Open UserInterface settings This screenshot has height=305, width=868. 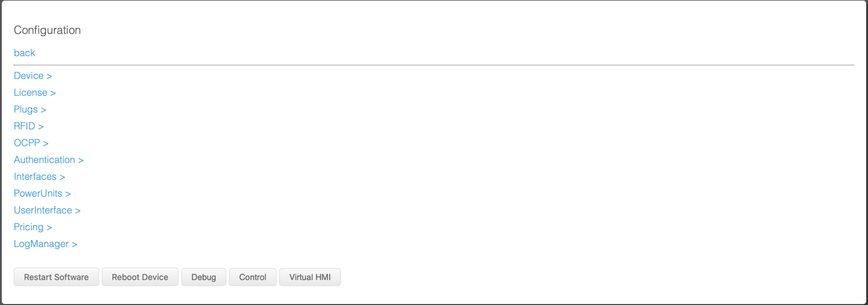(x=47, y=210)
